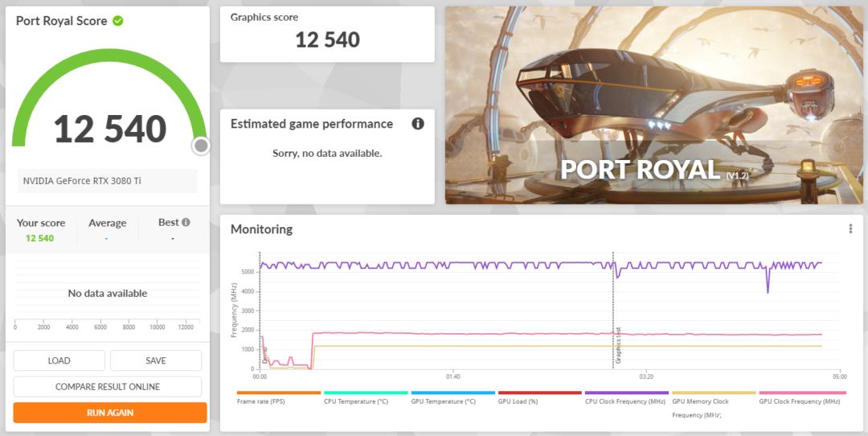Click the info icon next to Best

pos(186,222)
